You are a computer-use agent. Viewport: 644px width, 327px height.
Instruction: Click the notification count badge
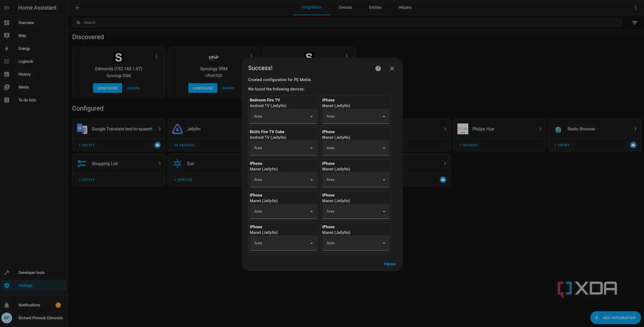(58, 305)
